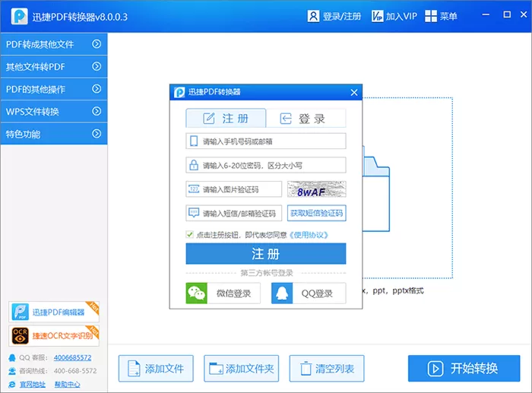Open the 《使用协议》 link
Image resolution: width=532 pixels, height=393 pixels.
(x=309, y=235)
